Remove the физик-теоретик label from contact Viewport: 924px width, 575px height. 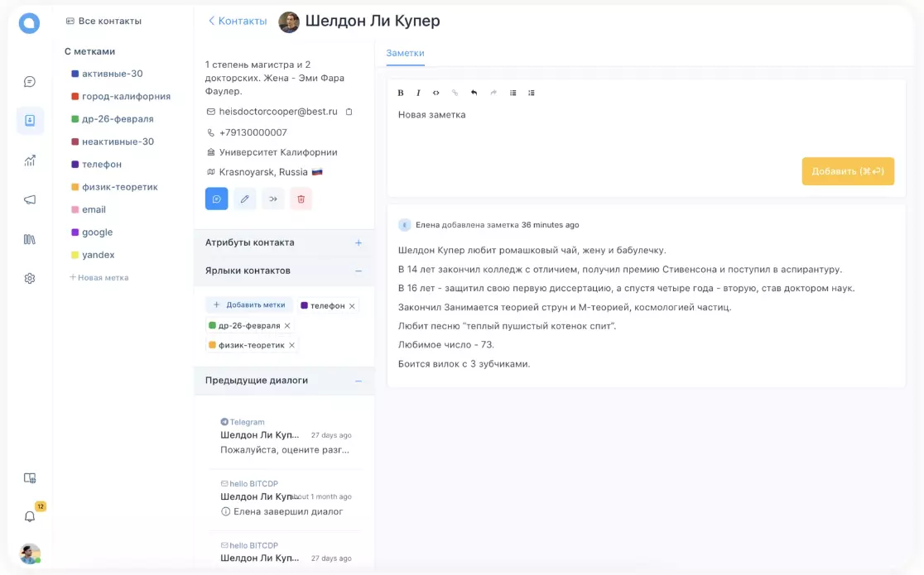291,345
